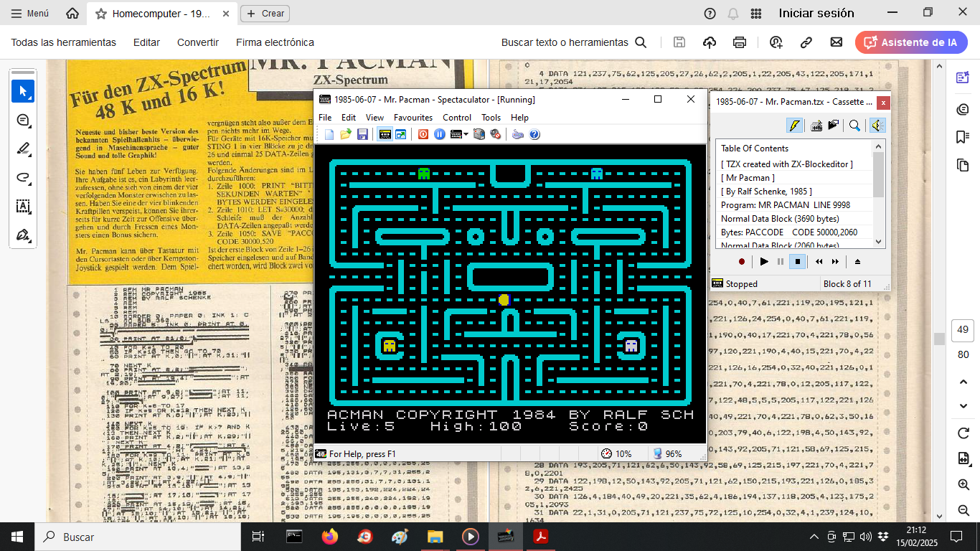The height and width of the screenshot is (551, 980).
Task: Open Firefox from Windows taskbar
Action: click(x=329, y=537)
